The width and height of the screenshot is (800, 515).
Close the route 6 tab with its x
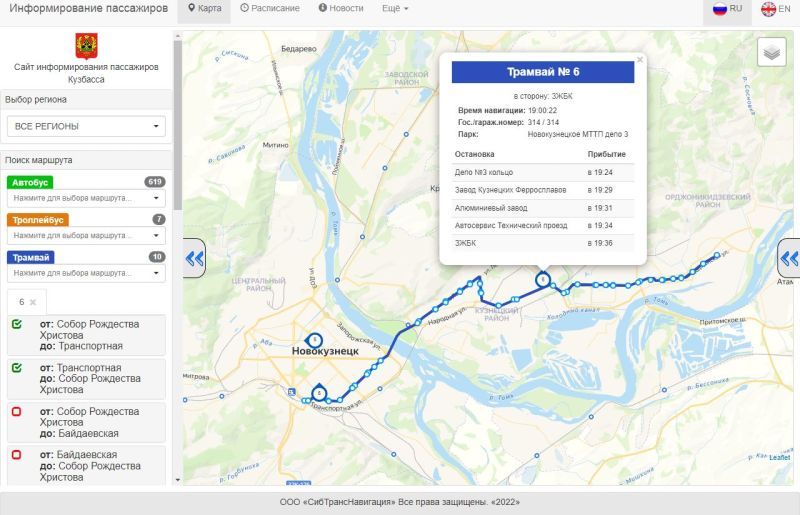[x=32, y=302]
